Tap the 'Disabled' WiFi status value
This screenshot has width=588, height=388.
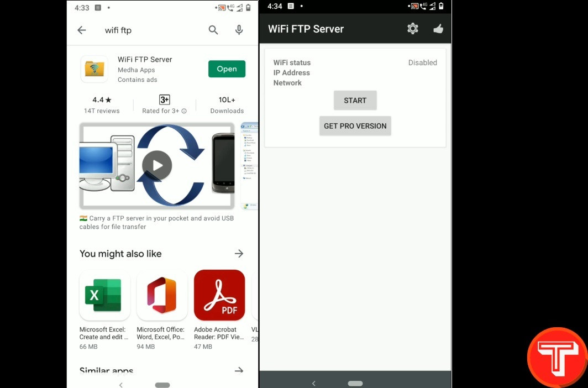click(x=423, y=62)
